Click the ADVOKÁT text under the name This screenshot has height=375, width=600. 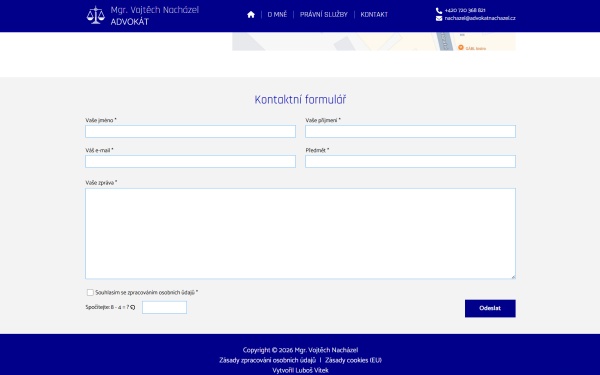point(129,22)
